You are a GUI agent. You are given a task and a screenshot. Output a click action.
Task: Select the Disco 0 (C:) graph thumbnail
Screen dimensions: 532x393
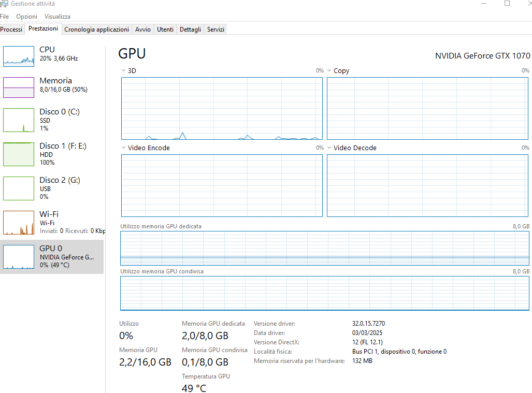click(x=19, y=120)
